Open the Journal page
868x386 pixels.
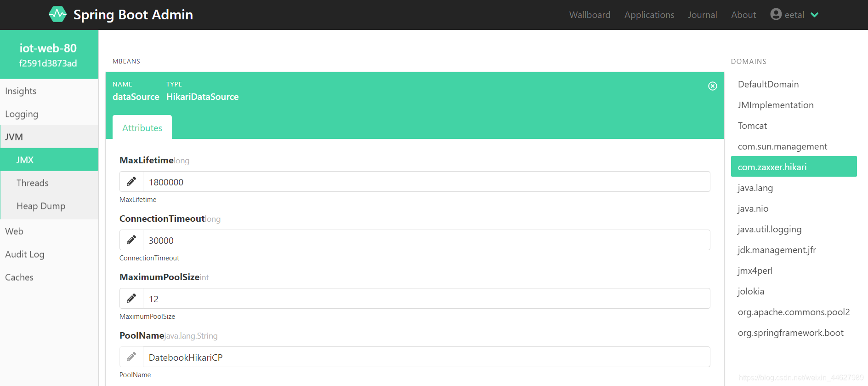pyautogui.click(x=703, y=15)
